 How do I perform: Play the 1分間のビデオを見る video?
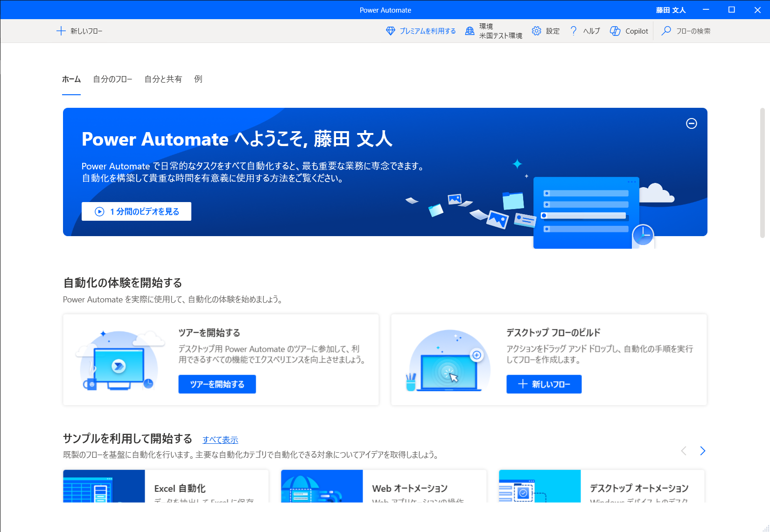(x=136, y=211)
